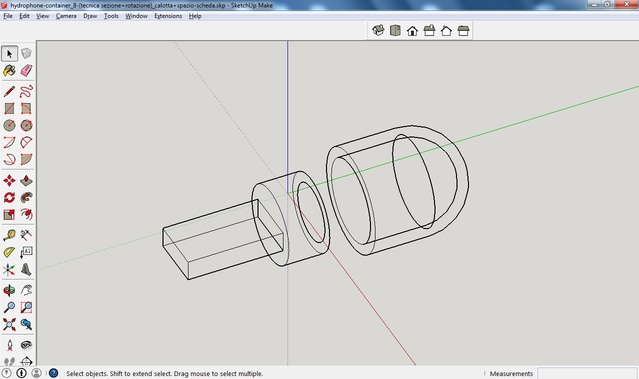Select the Line pencil tool
Screen dimensions: 639x379
[x=9, y=91]
